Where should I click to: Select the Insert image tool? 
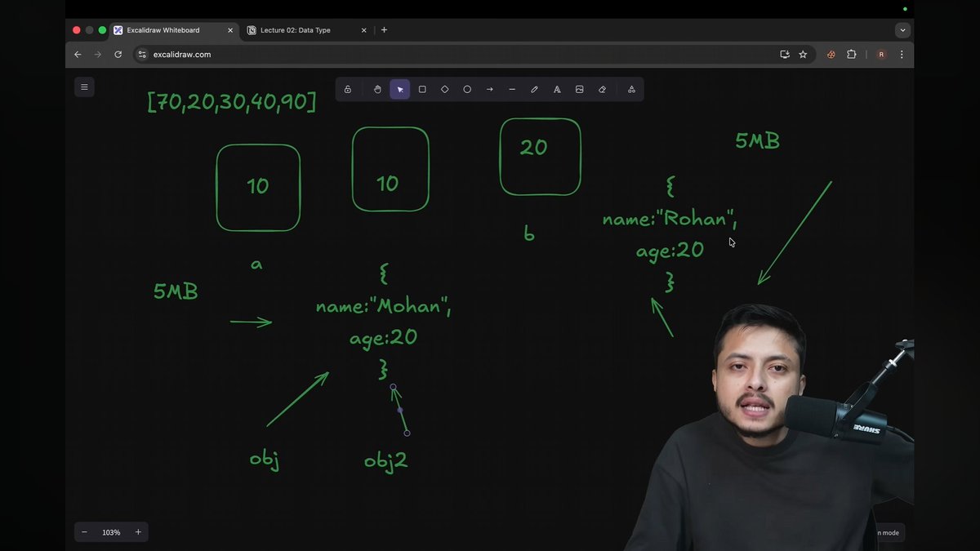coord(580,89)
